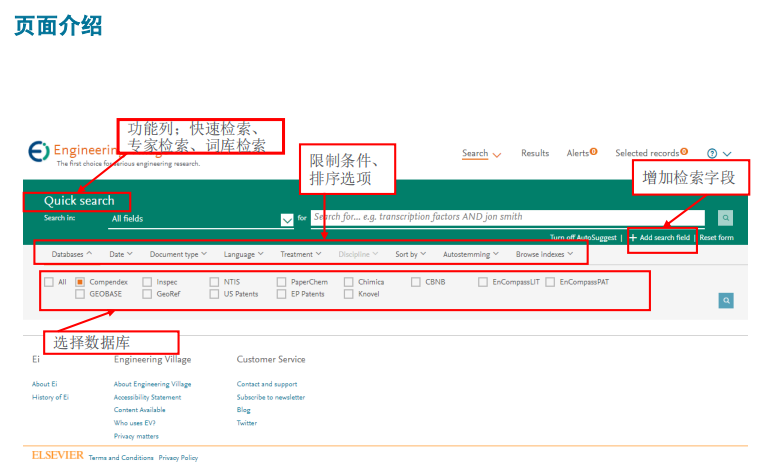Open the Search menu in header

pos(481,154)
